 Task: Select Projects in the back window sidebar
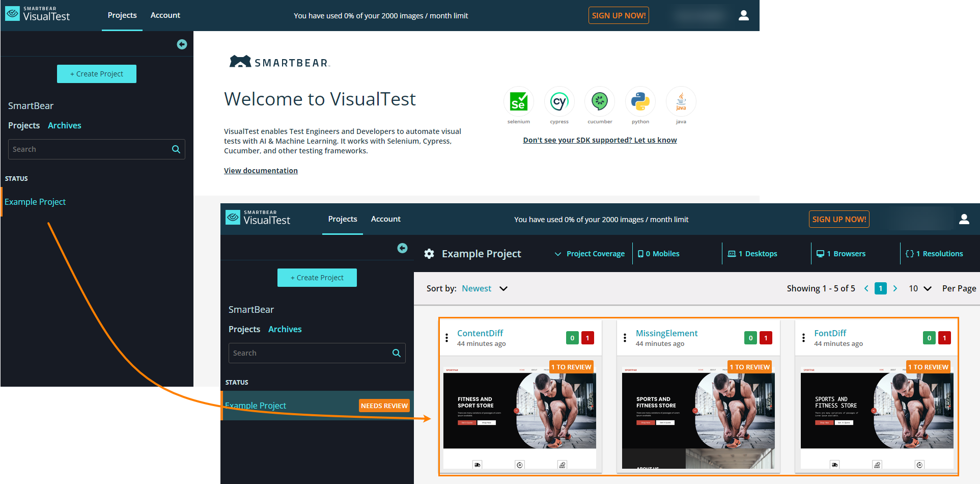[x=24, y=125]
